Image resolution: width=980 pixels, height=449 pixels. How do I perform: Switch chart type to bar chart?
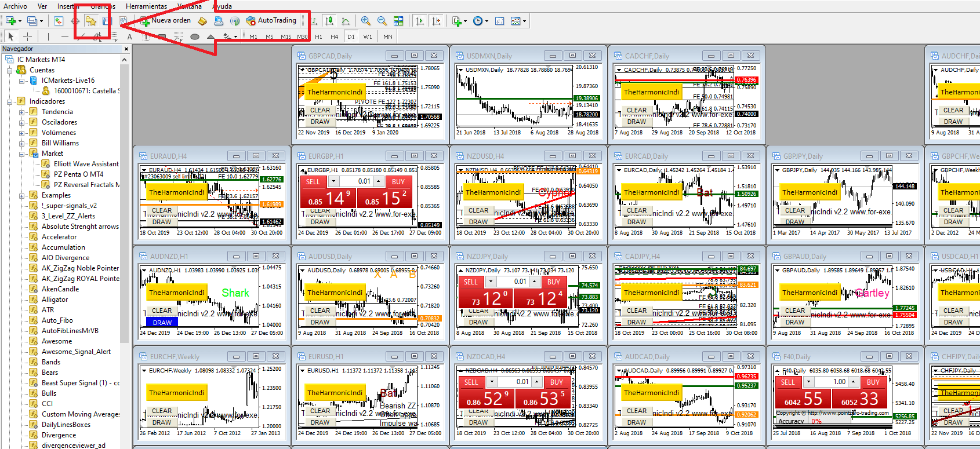click(314, 21)
